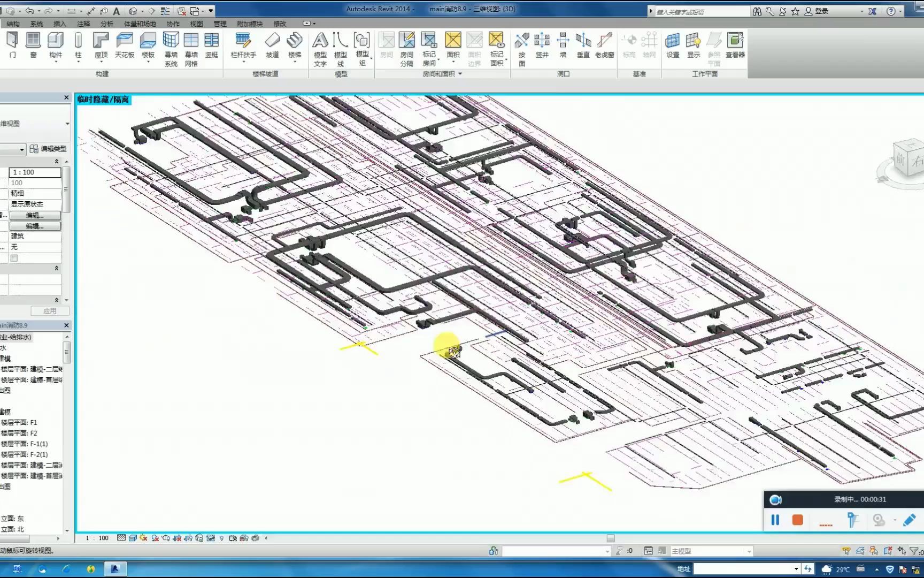
Task: Select the Model Text (模型文字) tool
Action: (320, 49)
